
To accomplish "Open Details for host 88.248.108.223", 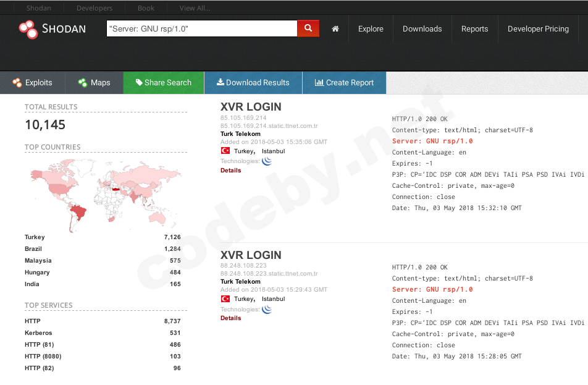I will pyautogui.click(x=230, y=318).
